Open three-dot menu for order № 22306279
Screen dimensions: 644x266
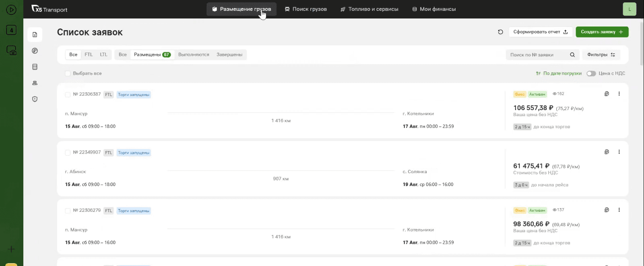click(619, 210)
